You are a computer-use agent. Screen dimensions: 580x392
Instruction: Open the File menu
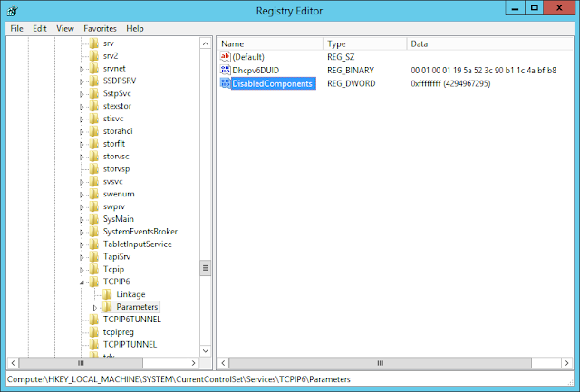click(x=16, y=28)
